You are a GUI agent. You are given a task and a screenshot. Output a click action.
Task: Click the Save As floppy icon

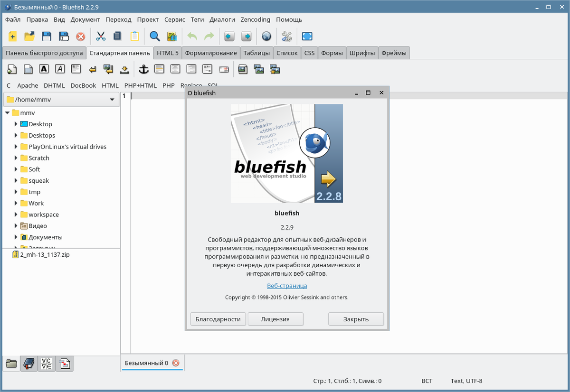click(64, 36)
